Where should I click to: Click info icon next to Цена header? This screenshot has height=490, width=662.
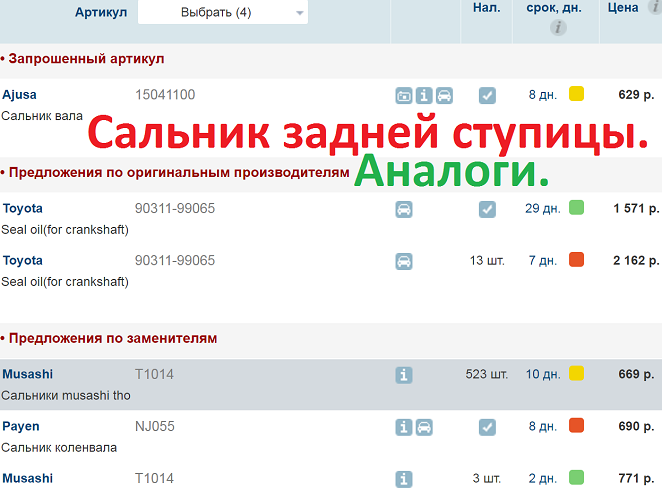coord(655,7)
